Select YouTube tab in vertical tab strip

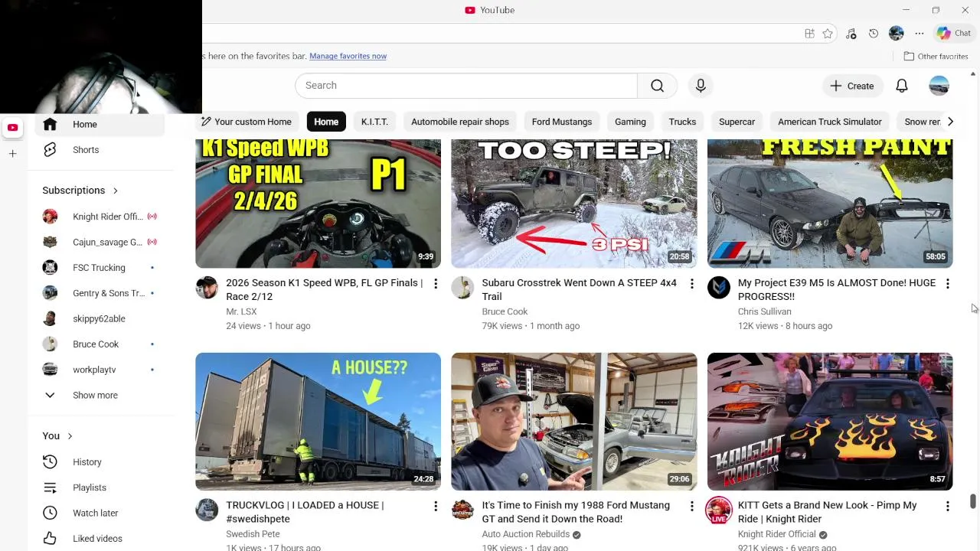pos(12,128)
